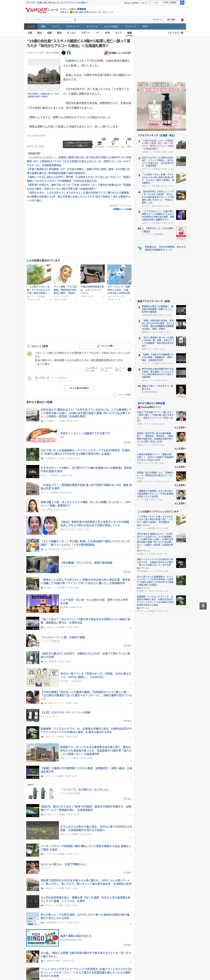React with the わかりやすい lightbulb icon
Image resolution: width=210 pixels, height=980 pixels.
tap(113, 143)
